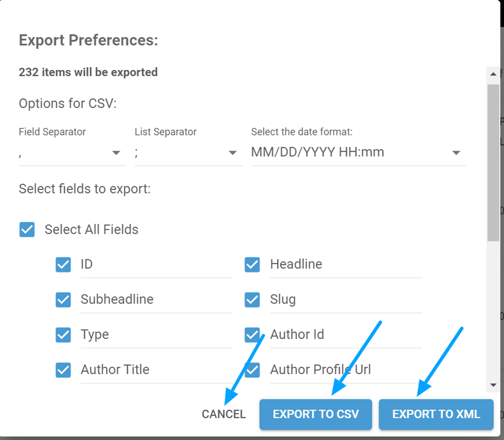Click the Headline field label
This screenshot has width=504, height=440.
[x=296, y=265]
